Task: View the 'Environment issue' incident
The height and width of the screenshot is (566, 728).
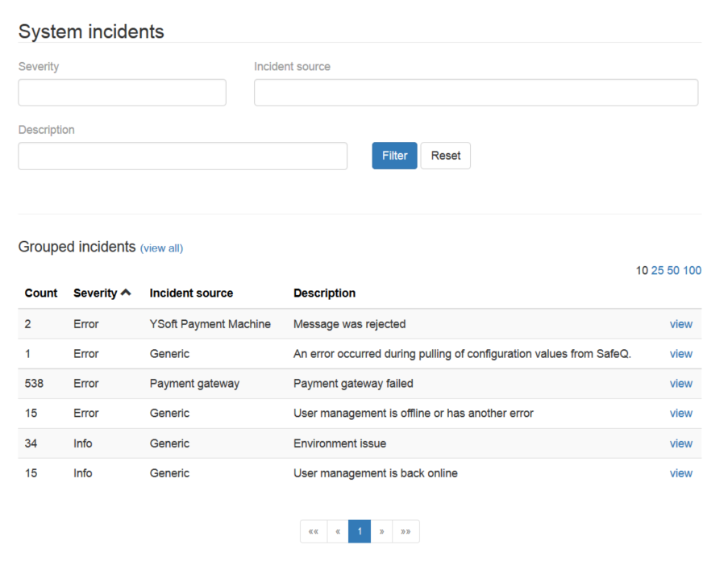Action: tap(680, 443)
